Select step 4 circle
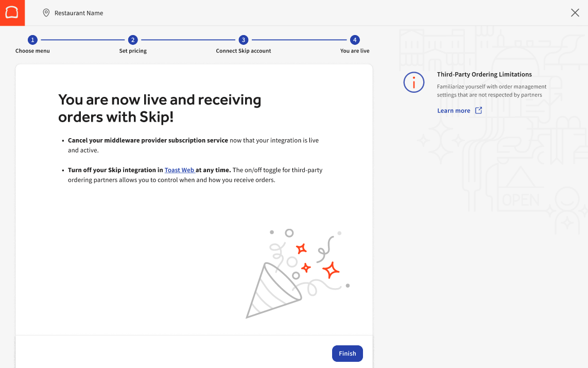The image size is (588, 368). point(355,40)
